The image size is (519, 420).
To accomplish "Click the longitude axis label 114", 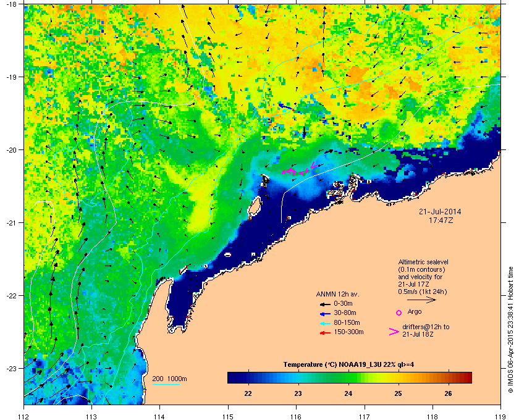I will click(160, 417).
